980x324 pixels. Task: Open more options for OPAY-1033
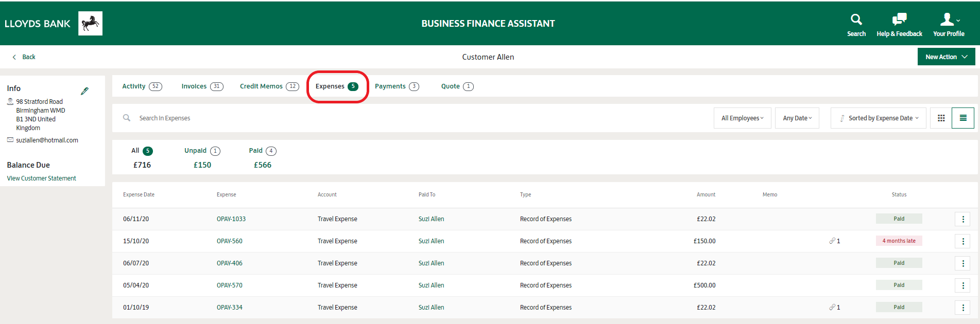click(963, 219)
